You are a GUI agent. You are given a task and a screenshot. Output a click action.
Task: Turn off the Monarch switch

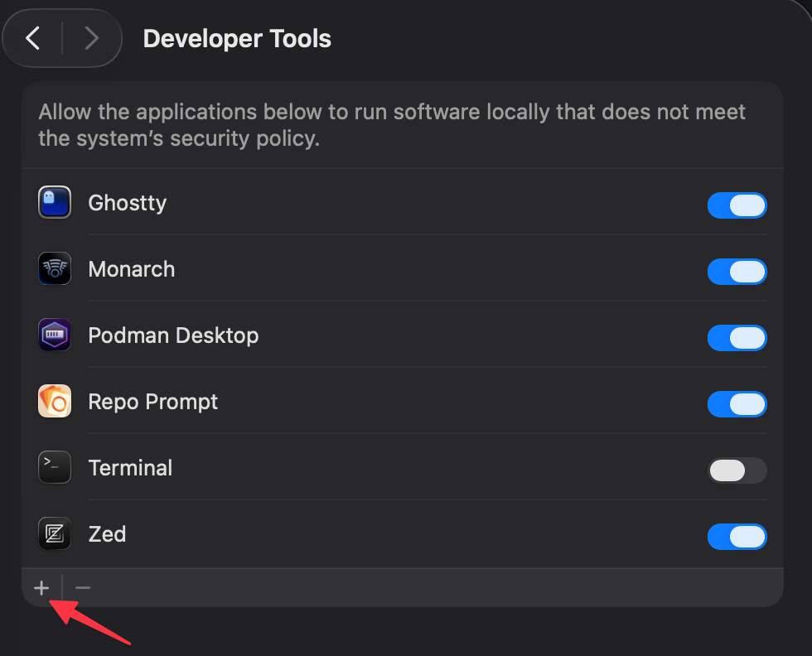(x=737, y=272)
